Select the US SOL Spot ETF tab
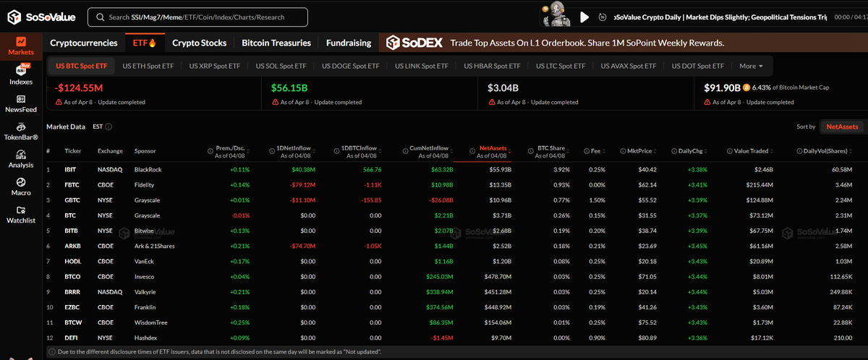868x360 pixels. click(x=281, y=66)
